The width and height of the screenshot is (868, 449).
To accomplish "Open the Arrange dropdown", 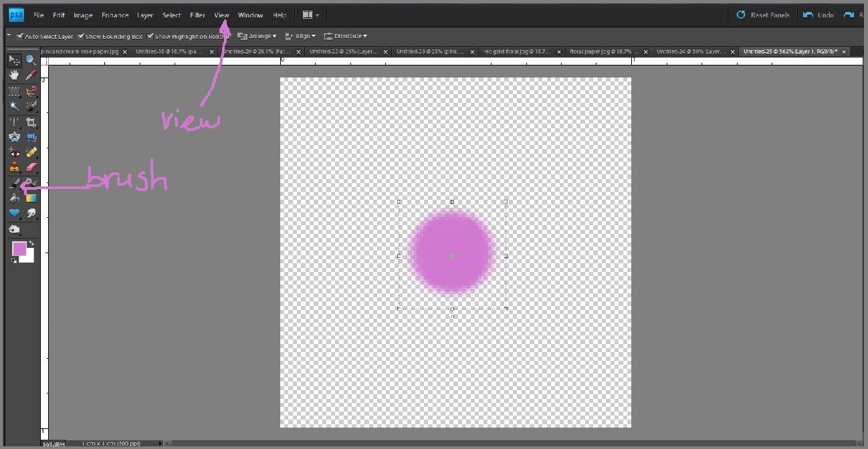I will [257, 36].
